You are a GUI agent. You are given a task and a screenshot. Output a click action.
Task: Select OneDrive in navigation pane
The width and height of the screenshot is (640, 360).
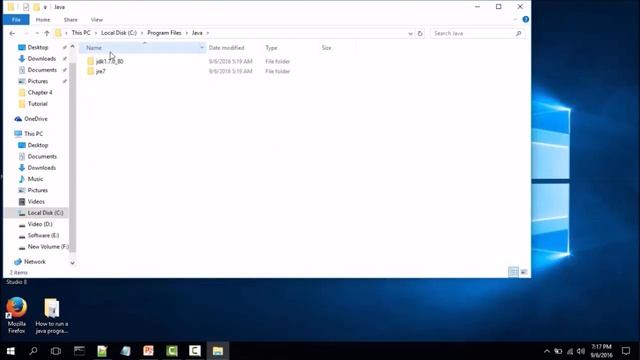36,119
